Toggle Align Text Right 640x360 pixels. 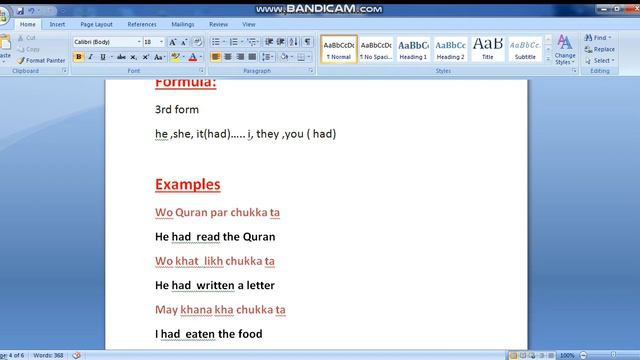[240, 57]
